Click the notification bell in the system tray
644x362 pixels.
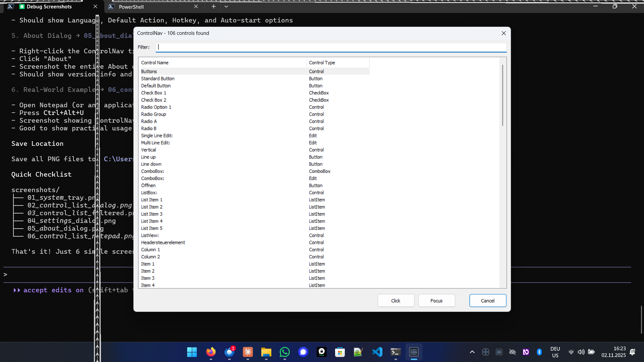(x=633, y=352)
